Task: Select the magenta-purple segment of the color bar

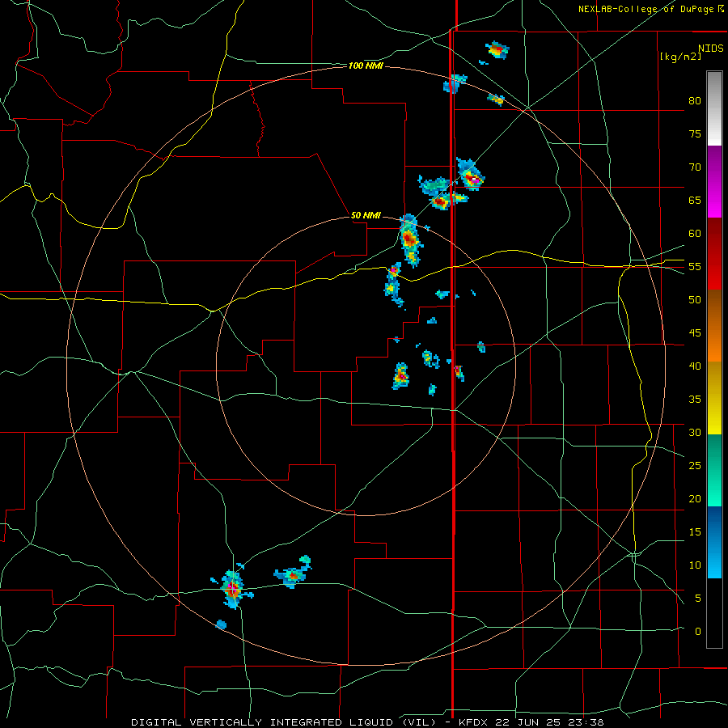Action: pos(714,182)
